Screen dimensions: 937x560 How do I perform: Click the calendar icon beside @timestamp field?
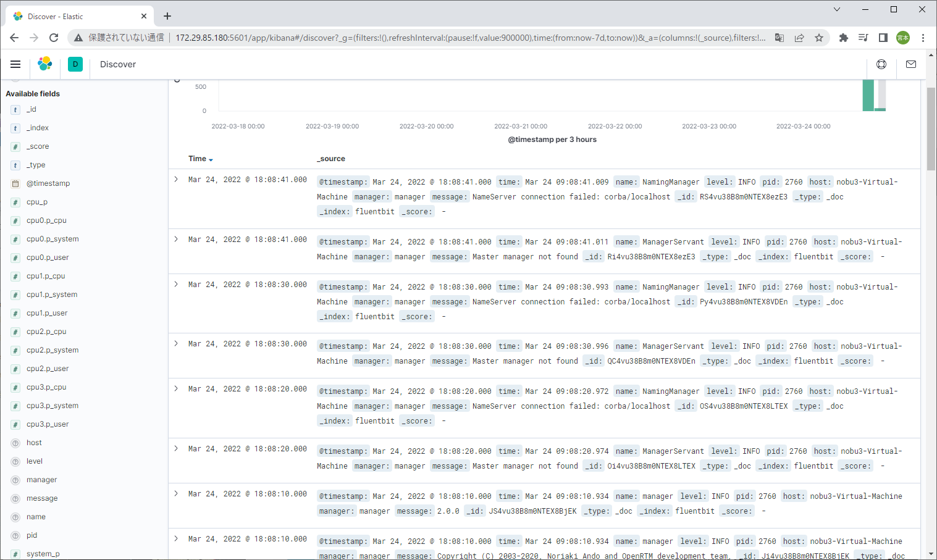(15, 183)
